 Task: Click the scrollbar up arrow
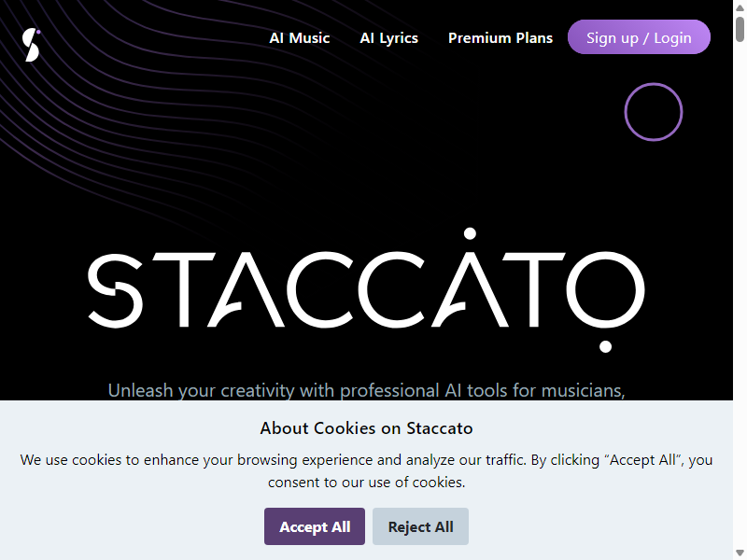point(740,7)
